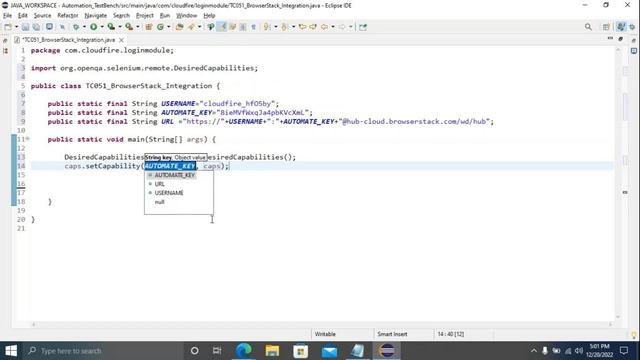Click the New Java Package icon
This screenshot has height=360, width=640.
[x=149, y=27]
